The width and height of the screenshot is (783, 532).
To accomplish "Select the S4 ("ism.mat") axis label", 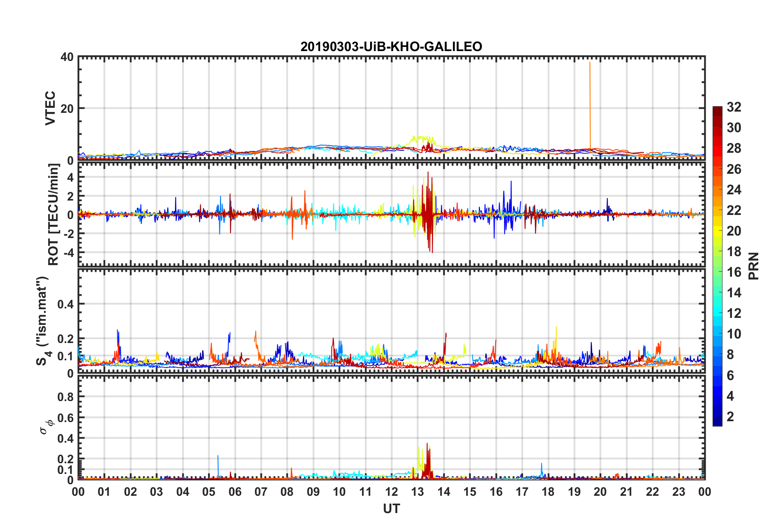I will [42, 321].
